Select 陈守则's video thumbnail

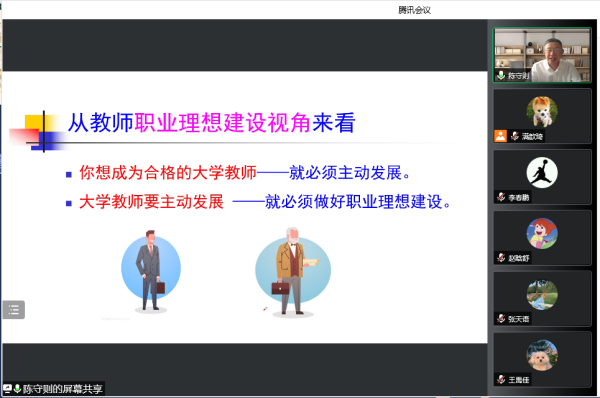click(542, 55)
